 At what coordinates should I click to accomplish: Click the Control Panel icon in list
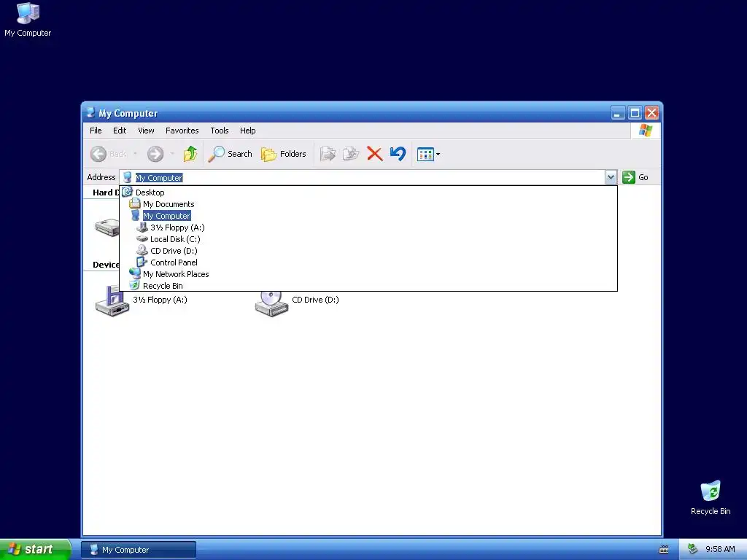click(x=142, y=262)
